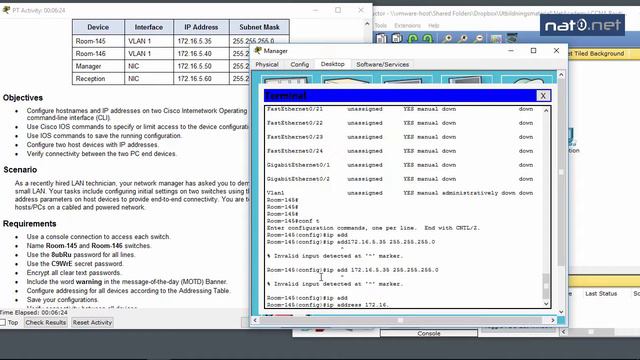Image resolution: width=640 pixels, height=360 pixels.
Task: Click the 172.16.5.50 IP address cell
Action: pyautogui.click(x=201, y=66)
